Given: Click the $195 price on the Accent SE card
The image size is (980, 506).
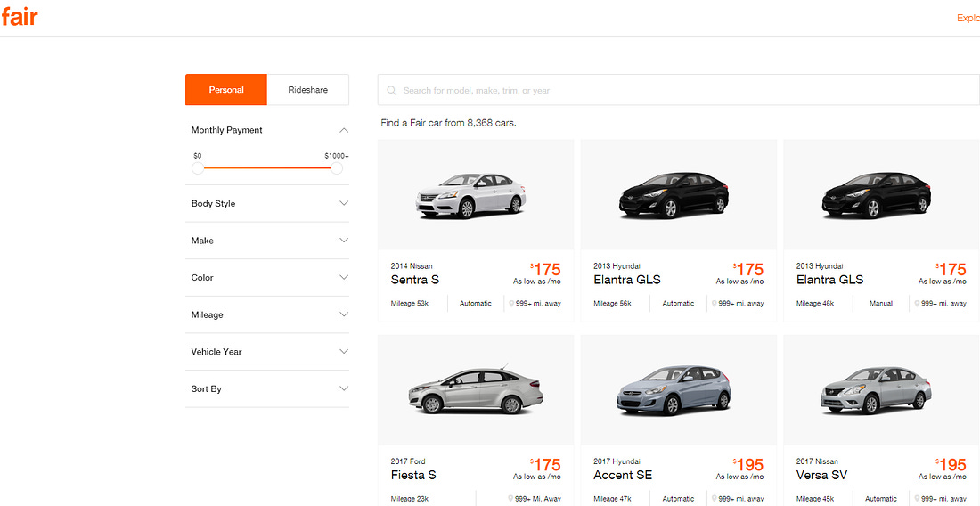Looking at the screenshot, I should [x=748, y=465].
